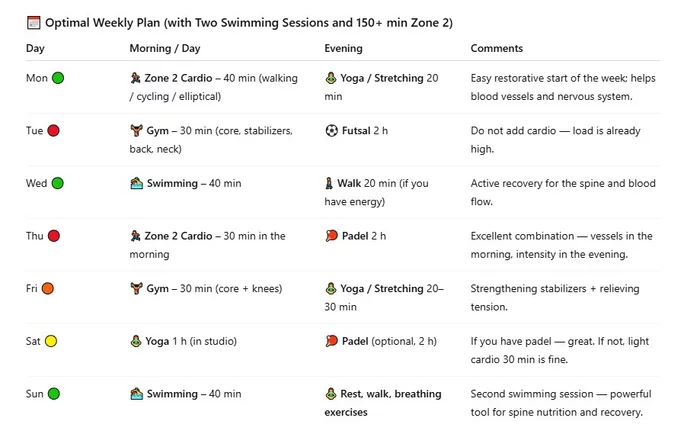This screenshot has width=700, height=434.
Task: Click the weightlifting icon in Tuesday's Gym cell
Action: [x=137, y=131]
